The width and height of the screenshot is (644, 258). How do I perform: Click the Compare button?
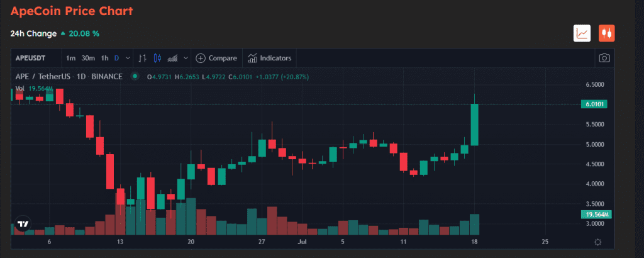[216, 58]
